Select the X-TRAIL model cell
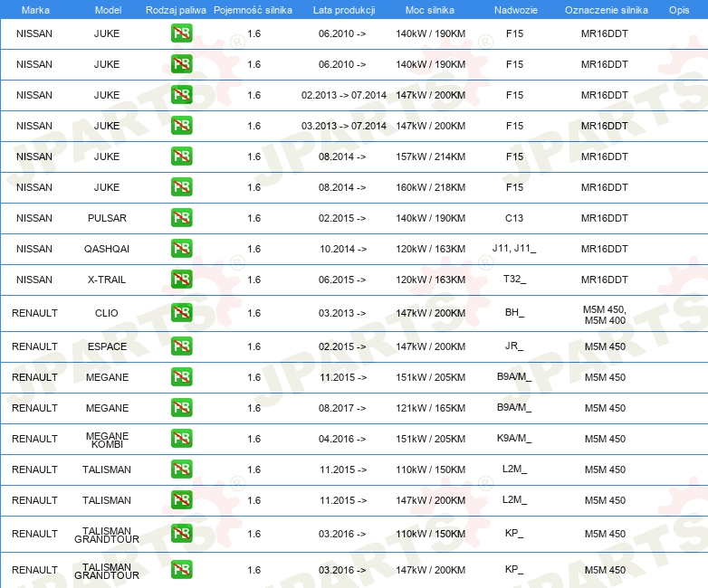The width and height of the screenshot is (708, 588). 107,280
